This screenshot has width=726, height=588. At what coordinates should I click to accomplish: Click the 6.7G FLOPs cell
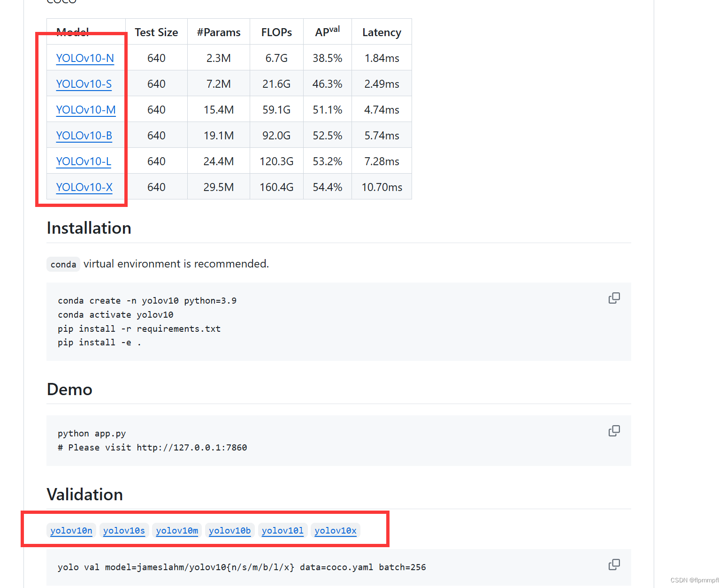pos(276,58)
